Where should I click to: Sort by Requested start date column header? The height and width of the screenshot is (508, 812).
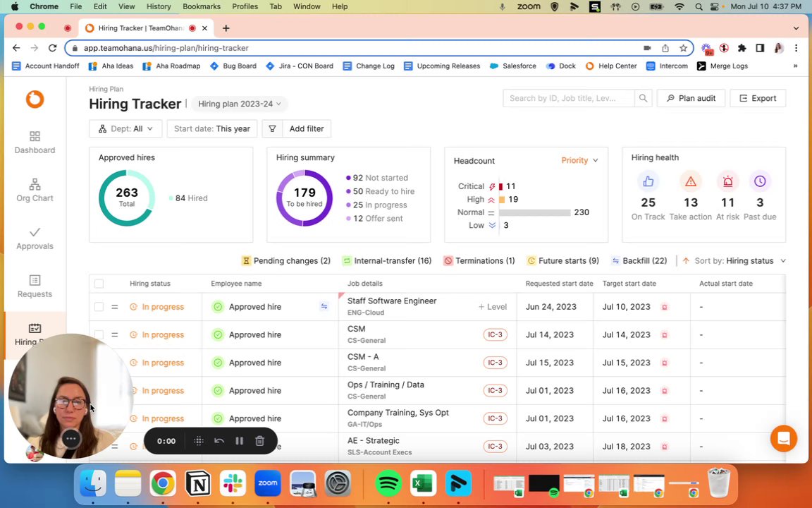click(559, 284)
